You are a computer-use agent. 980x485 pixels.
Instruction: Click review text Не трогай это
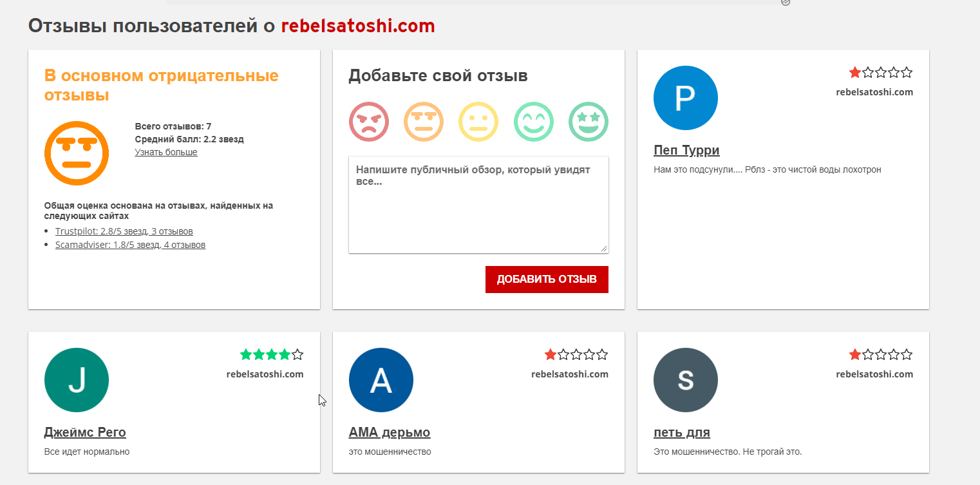coord(772,452)
